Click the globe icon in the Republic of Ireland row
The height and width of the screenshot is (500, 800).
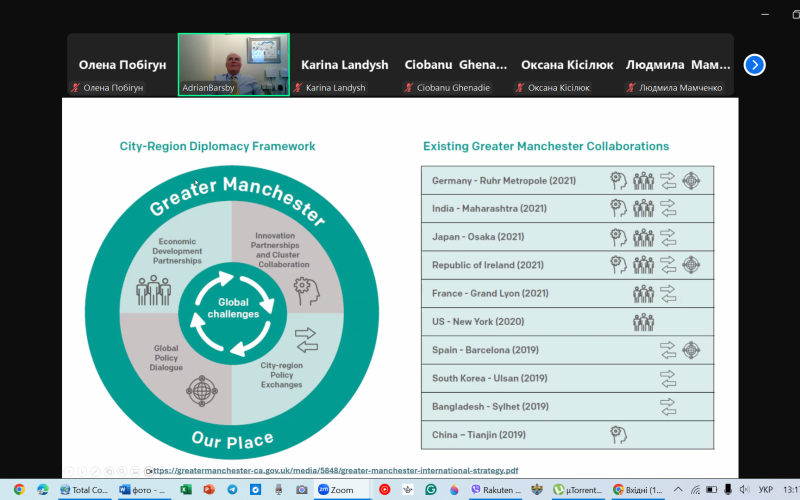click(x=691, y=265)
